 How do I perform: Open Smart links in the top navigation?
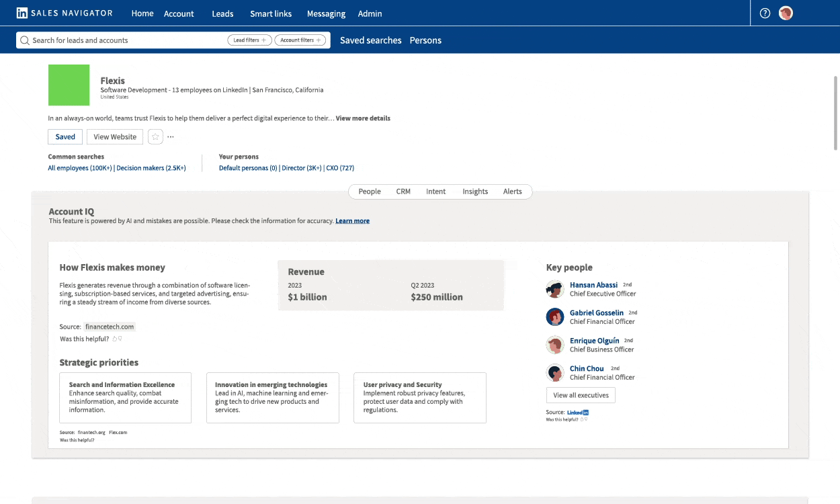click(271, 13)
